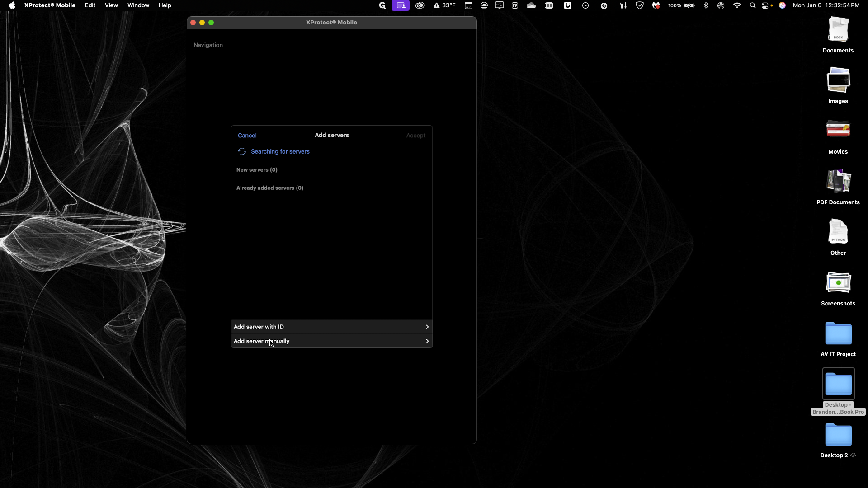Click the purple screen-share menu bar icon
Image resolution: width=868 pixels, height=488 pixels.
click(x=401, y=5)
